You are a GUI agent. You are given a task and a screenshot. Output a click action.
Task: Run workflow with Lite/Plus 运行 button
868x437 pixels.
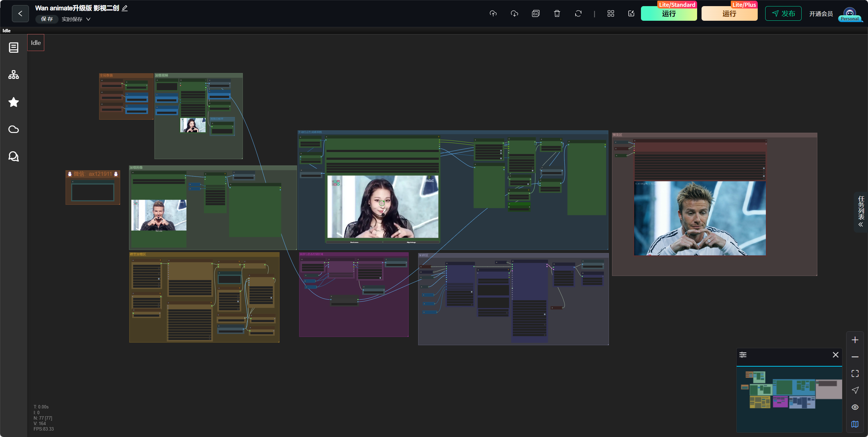[x=729, y=14]
